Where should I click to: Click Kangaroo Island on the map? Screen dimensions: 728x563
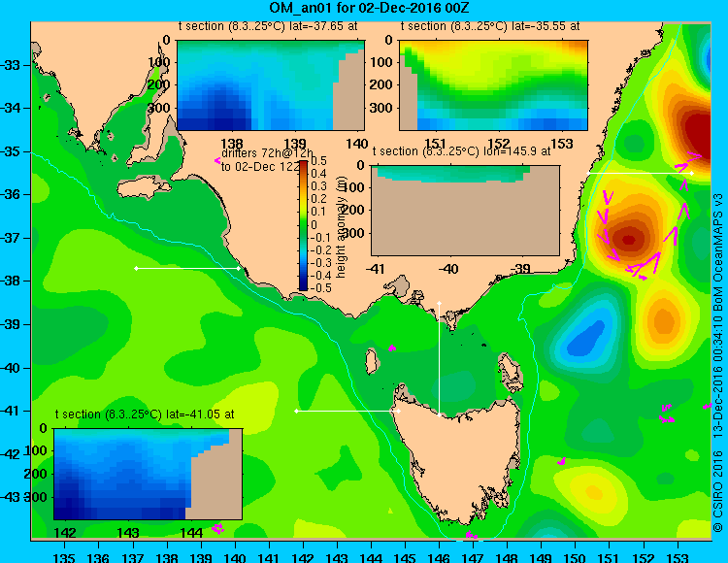pos(143,189)
